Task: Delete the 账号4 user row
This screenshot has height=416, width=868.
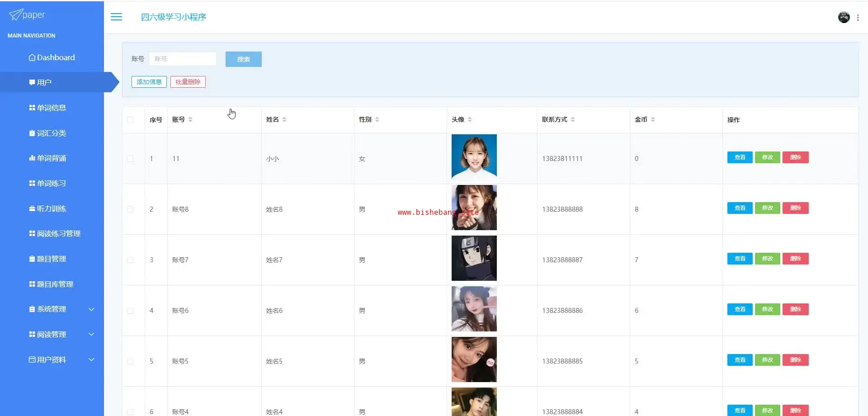Action: tap(796, 411)
